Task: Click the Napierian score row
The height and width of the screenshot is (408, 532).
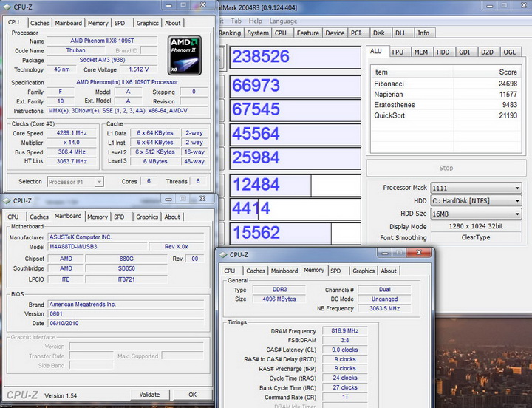Action: (446, 94)
